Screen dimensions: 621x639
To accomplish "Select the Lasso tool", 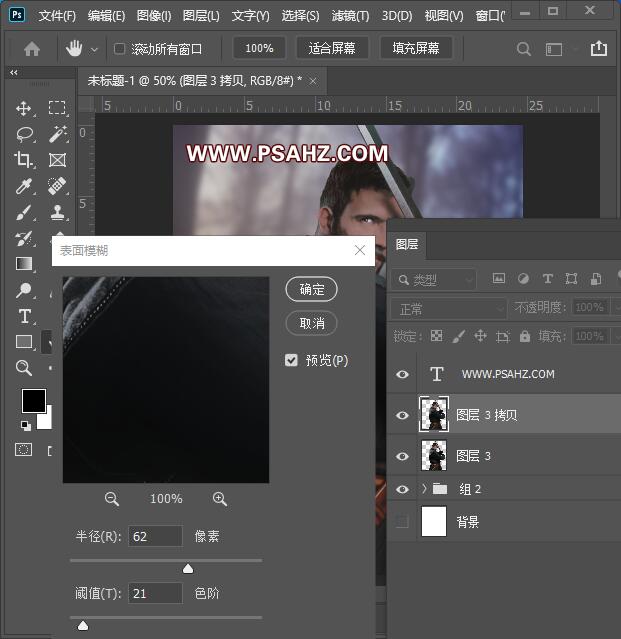I will 24,134.
